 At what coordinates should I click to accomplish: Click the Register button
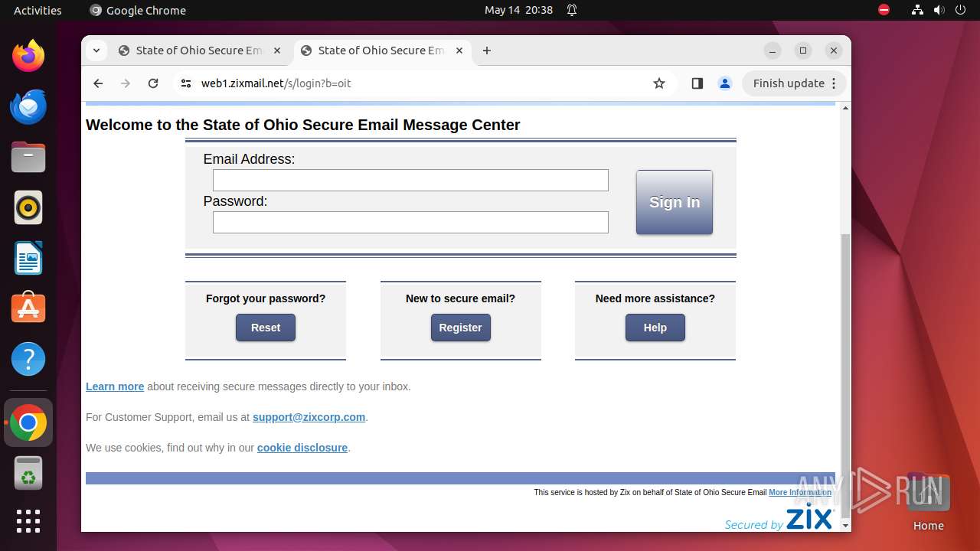(x=460, y=328)
